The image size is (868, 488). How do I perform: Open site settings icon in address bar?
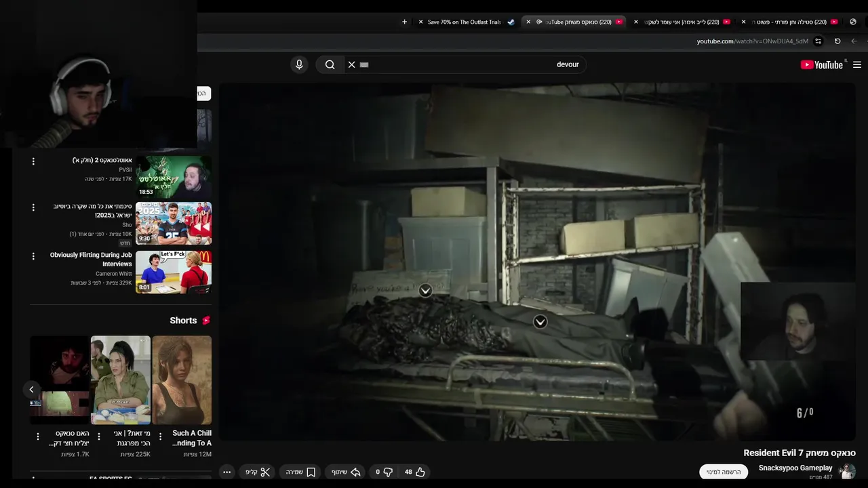(818, 41)
